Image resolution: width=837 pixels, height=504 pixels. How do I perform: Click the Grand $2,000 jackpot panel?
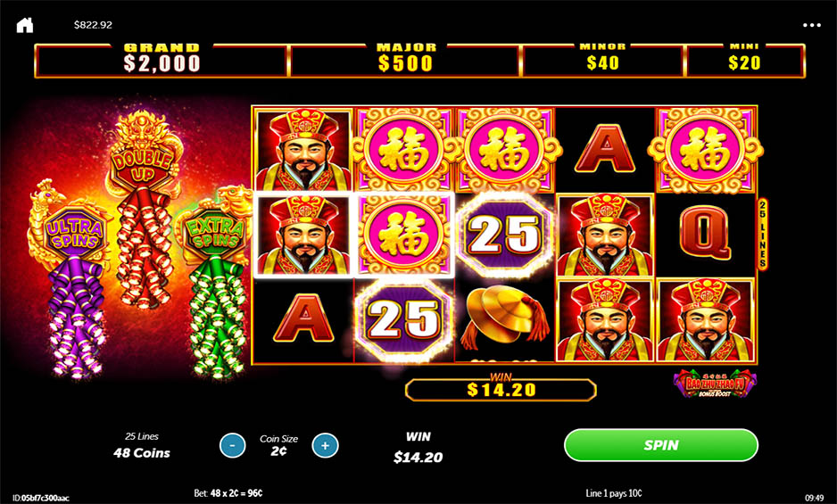(162, 61)
